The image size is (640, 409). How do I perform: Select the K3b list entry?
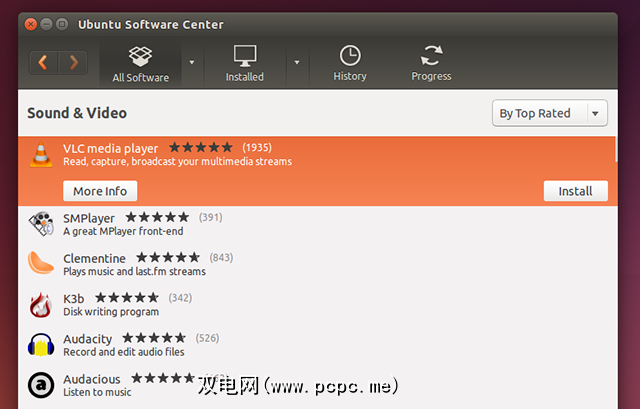(x=317, y=305)
